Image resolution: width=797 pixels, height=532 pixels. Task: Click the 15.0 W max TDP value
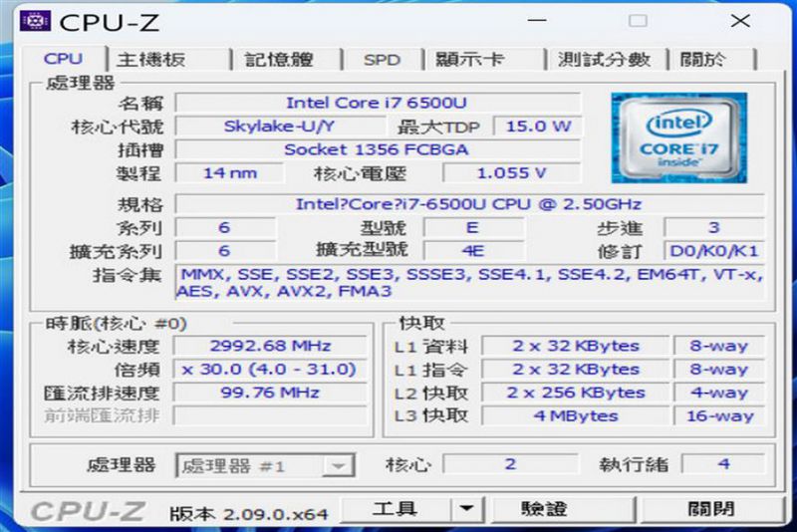click(x=538, y=126)
